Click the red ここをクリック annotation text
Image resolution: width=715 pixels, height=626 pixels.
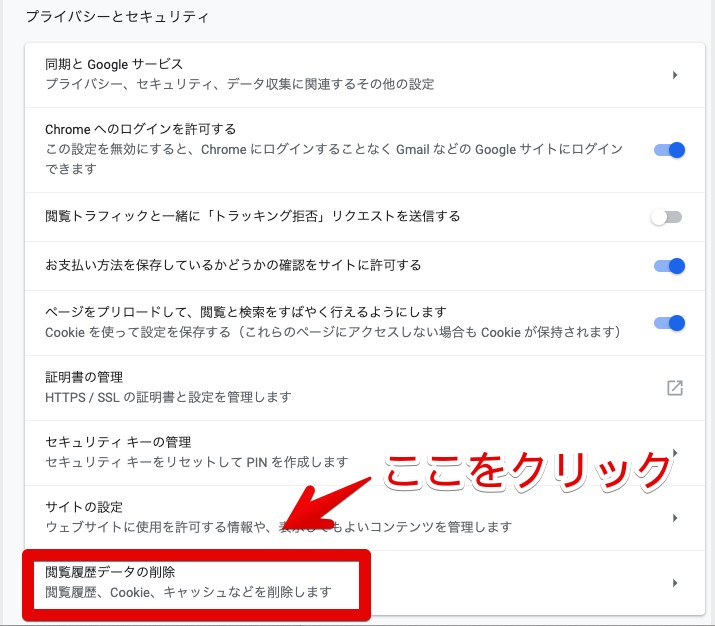528,468
